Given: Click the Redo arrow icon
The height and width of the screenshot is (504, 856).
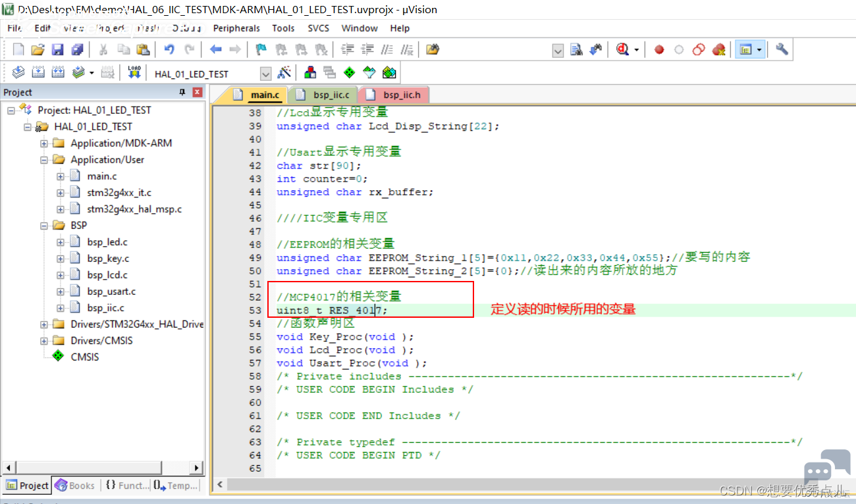Looking at the screenshot, I should coord(189,49).
